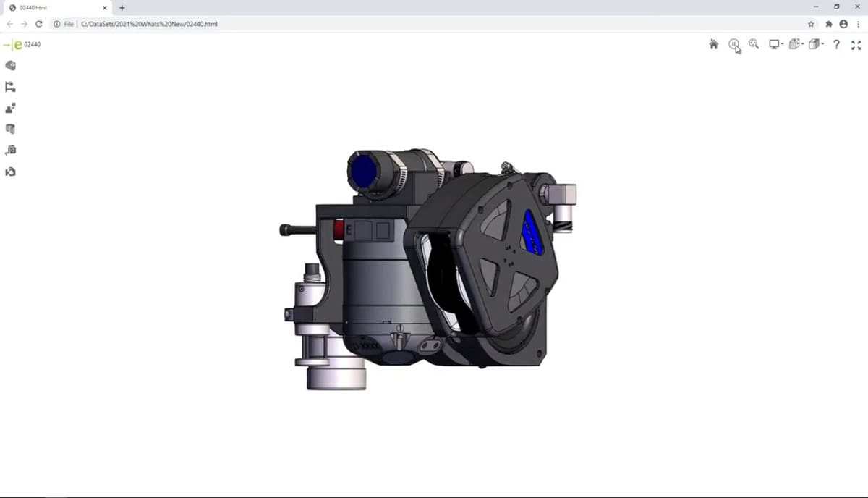Viewport: 868px width, 498px height.
Task: Open the view orientation cube dropdown
Action: coord(796,45)
